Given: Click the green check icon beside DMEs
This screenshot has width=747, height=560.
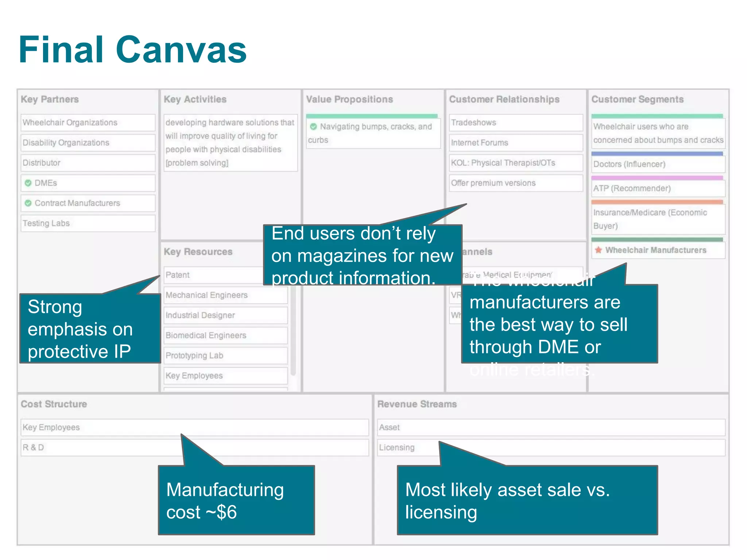Looking at the screenshot, I should coord(28,183).
